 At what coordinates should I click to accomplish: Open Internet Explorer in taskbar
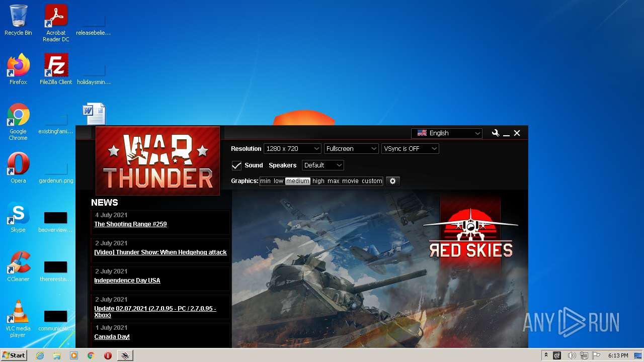coord(40,355)
